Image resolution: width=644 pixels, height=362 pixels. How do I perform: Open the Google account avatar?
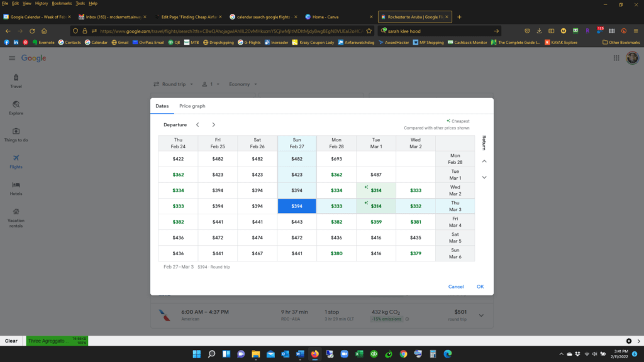point(632,58)
